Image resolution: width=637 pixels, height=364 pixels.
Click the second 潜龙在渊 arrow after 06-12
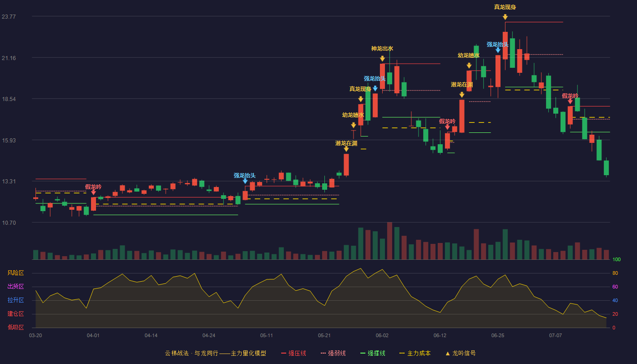coord(462,95)
